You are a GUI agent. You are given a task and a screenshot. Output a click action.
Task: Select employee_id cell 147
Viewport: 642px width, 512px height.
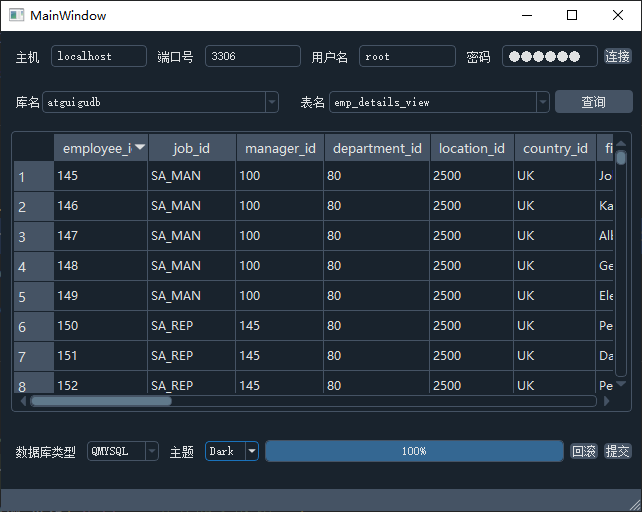[x=101, y=236]
